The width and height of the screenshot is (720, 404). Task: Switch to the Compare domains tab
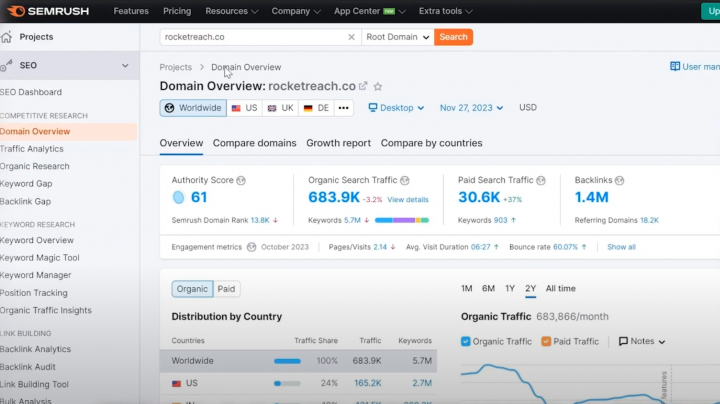(x=254, y=143)
